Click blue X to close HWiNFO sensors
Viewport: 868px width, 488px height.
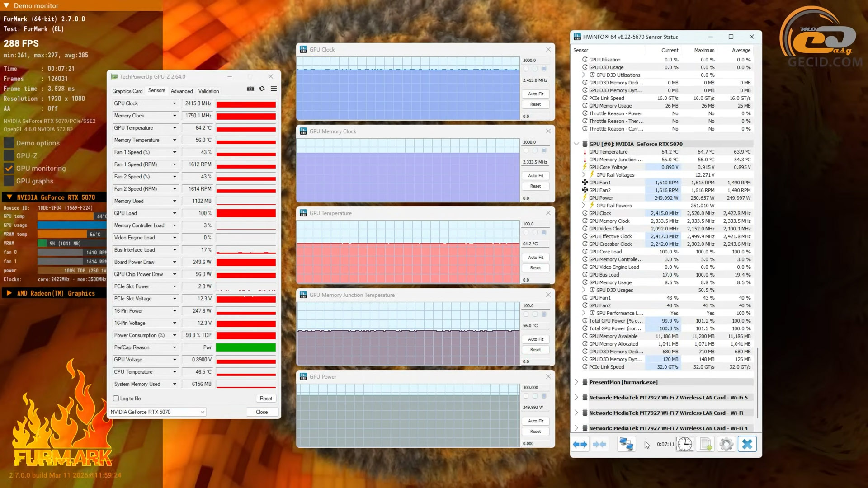(747, 444)
